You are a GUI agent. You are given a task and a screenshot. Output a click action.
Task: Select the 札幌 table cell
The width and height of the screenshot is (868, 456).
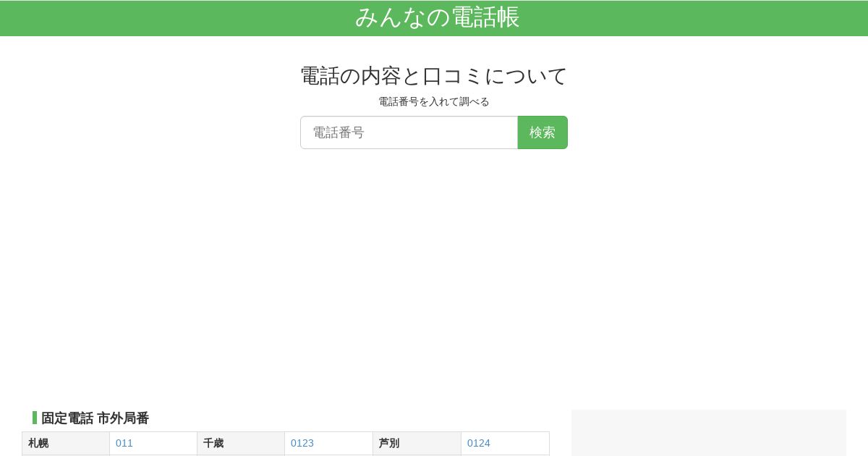pos(66,443)
